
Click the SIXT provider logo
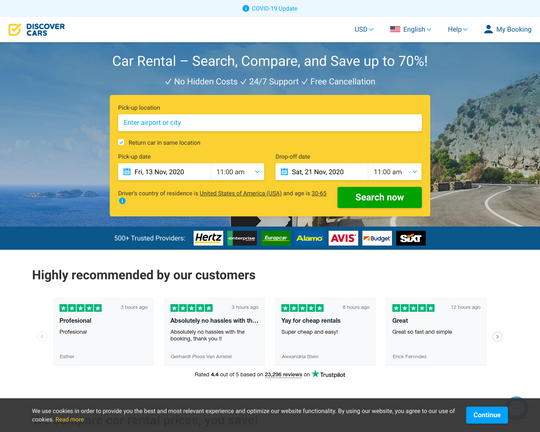(x=411, y=238)
